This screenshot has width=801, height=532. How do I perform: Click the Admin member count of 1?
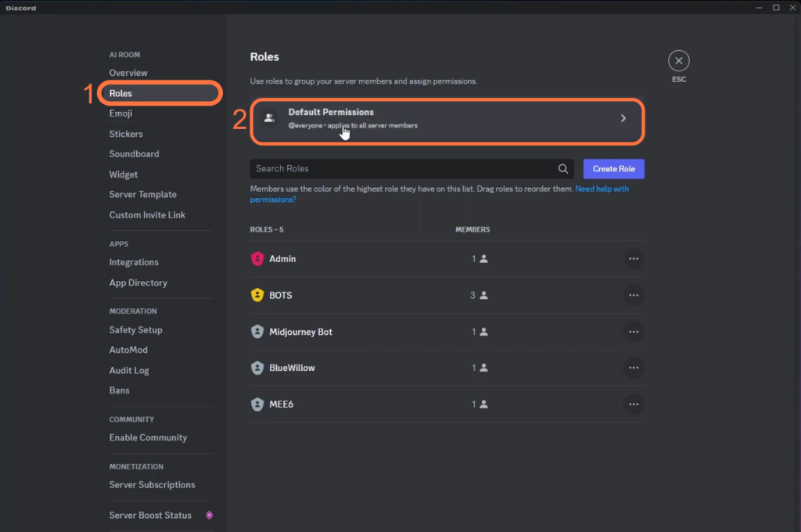pyautogui.click(x=473, y=259)
